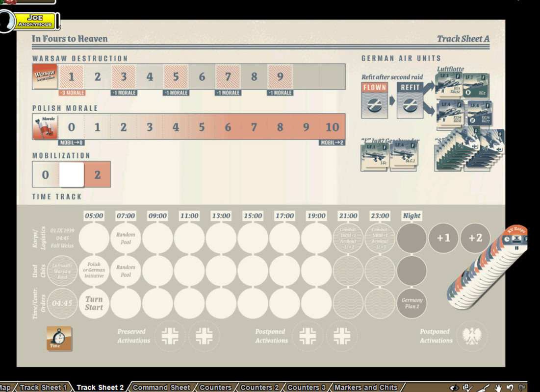
Task: Activate the hand grab tool
Action: tap(498, 388)
